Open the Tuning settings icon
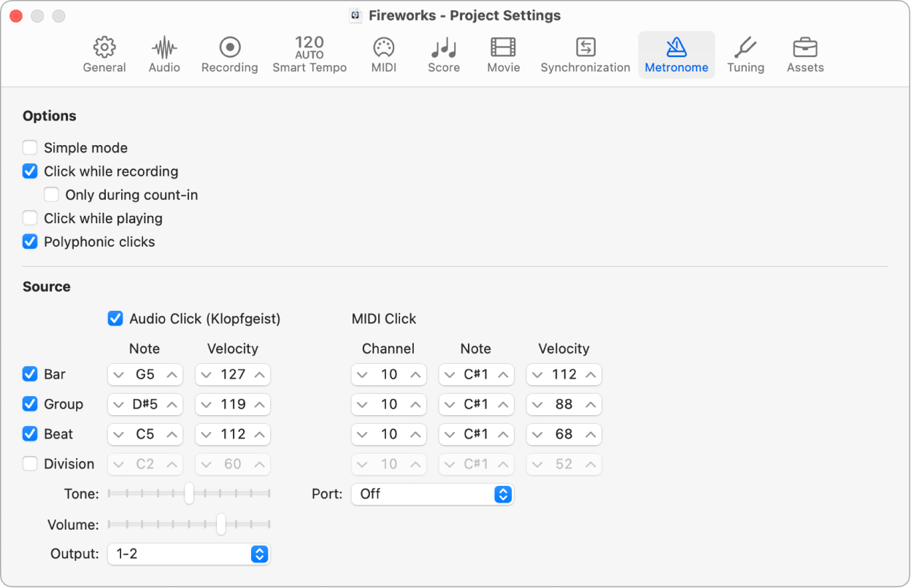Viewport: 911px width, 588px height. tap(745, 54)
